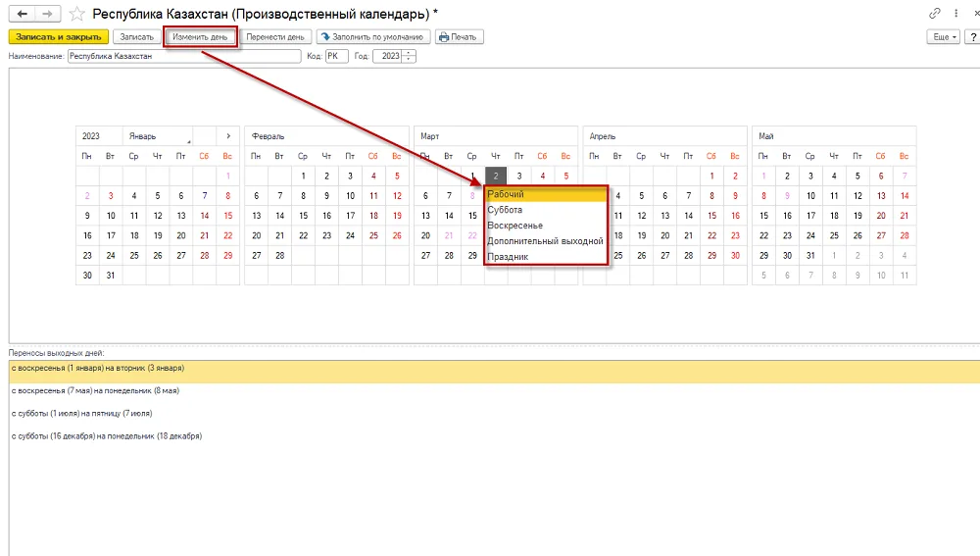
Task: Select January 15 in the calendar
Action: point(228,216)
